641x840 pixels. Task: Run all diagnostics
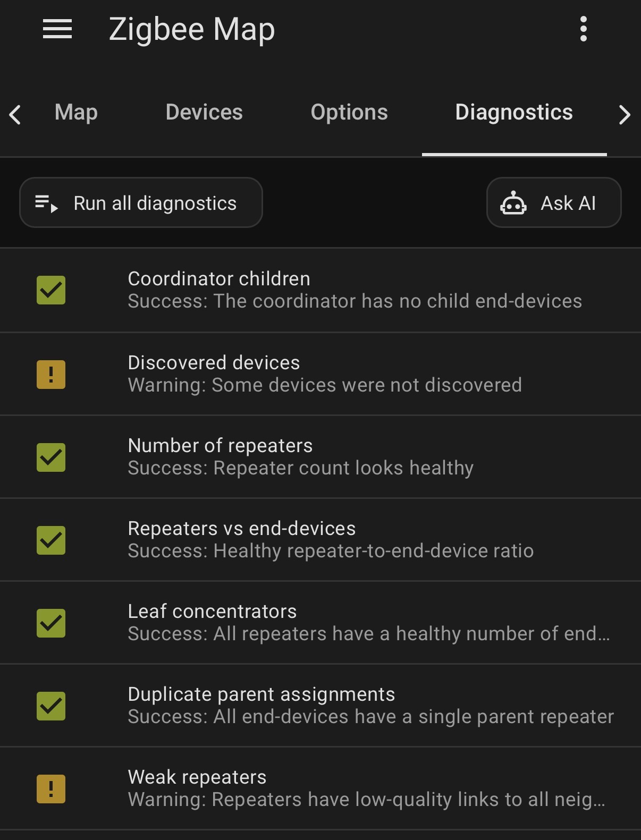click(x=141, y=202)
